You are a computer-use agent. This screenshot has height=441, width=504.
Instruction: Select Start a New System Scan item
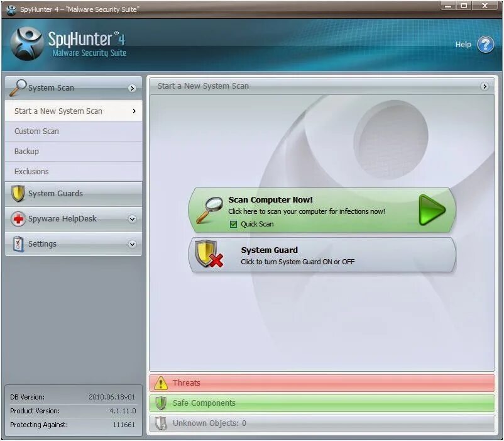(74, 111)
